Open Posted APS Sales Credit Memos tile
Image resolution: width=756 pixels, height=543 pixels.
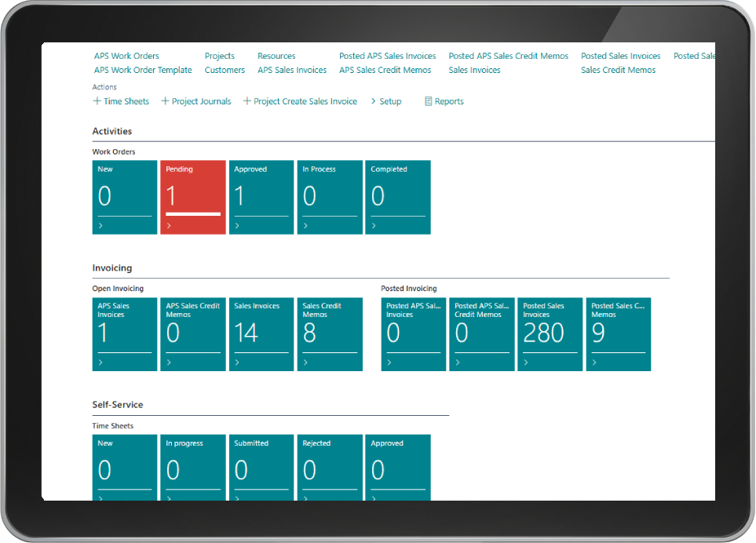coord(482,334)
